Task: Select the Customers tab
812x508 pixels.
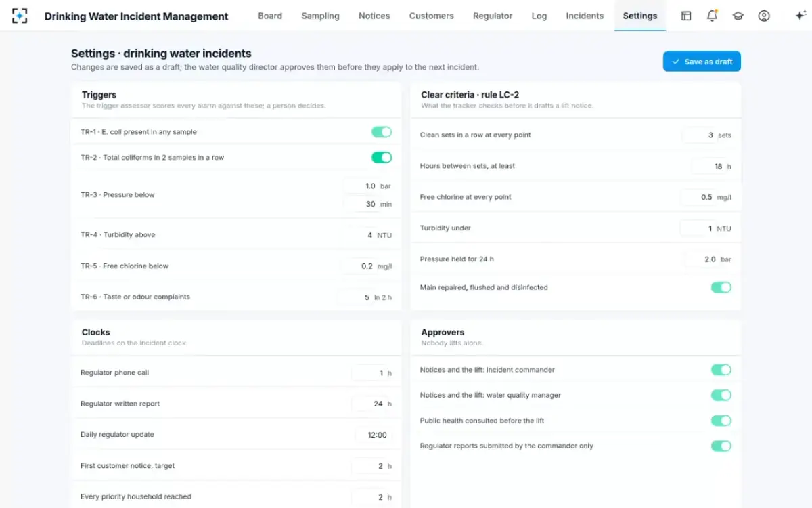Action: click(432, 16)
